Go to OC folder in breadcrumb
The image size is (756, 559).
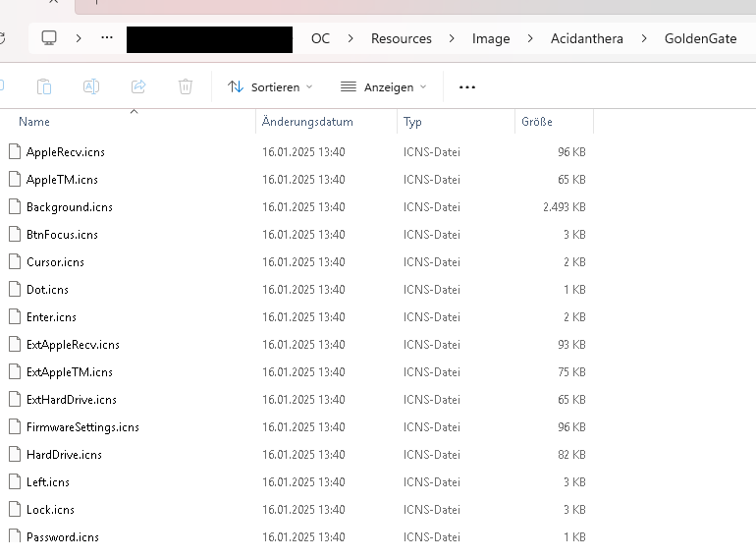(x=320, y=38)
